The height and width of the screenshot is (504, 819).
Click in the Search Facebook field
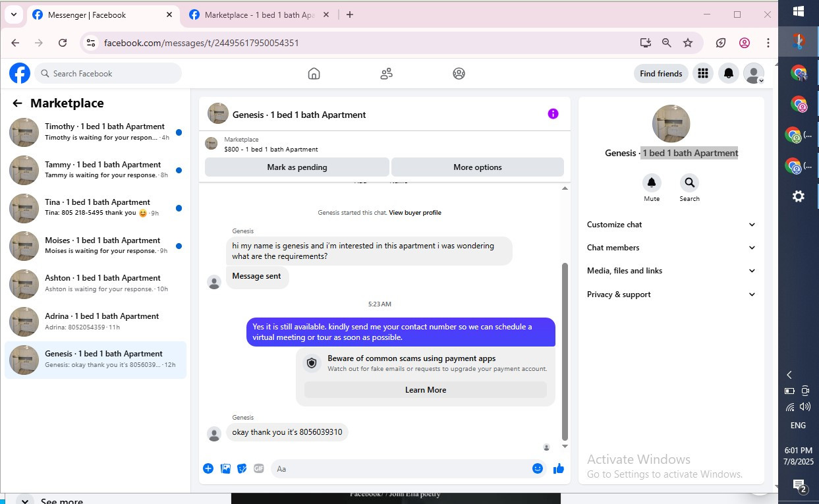[108, 73]
